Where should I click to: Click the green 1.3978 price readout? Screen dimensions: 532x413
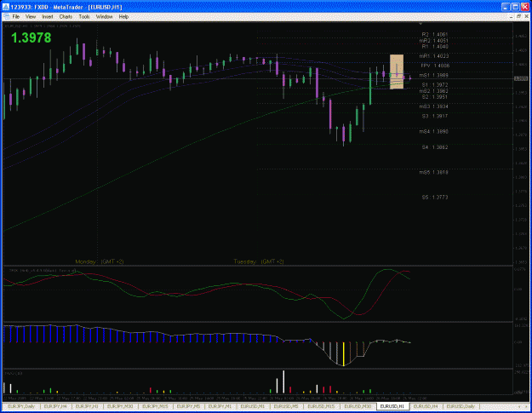click(x=31, y=37)
